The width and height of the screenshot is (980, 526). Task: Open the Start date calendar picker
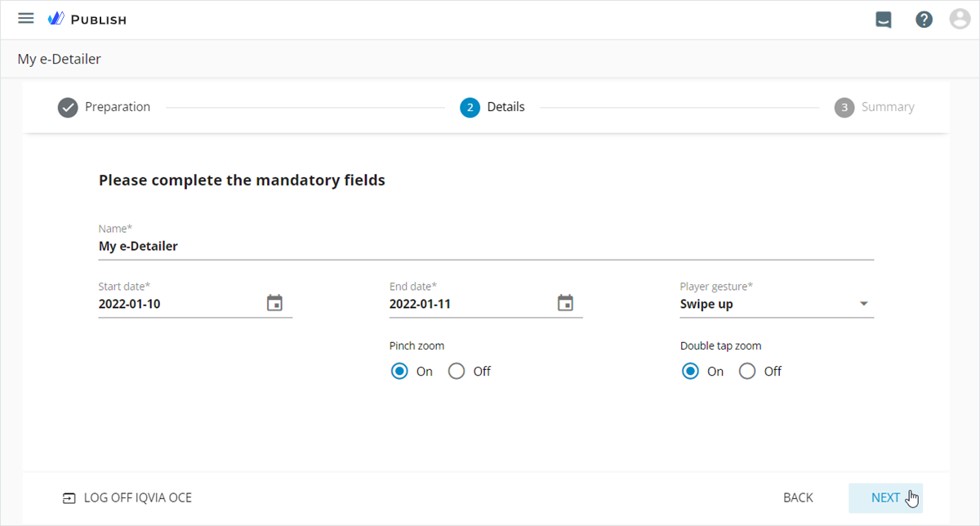[274, 303]
